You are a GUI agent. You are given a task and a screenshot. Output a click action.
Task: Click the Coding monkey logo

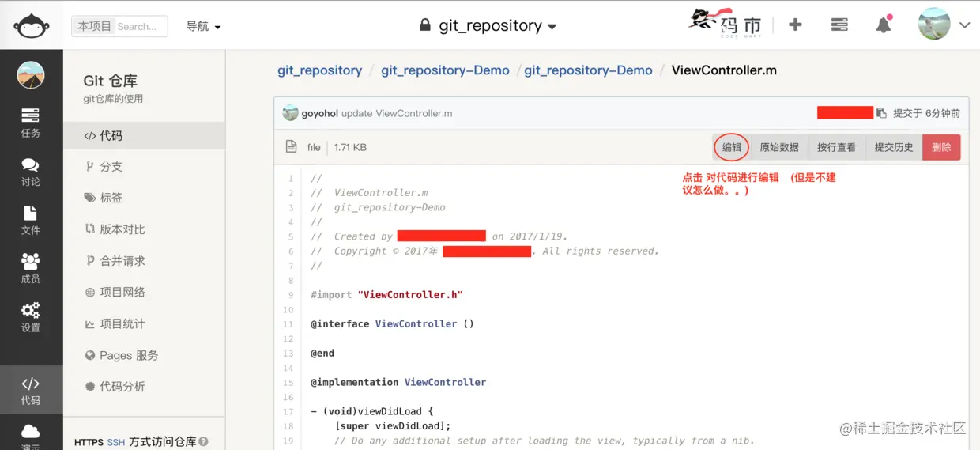coord(32,25)
